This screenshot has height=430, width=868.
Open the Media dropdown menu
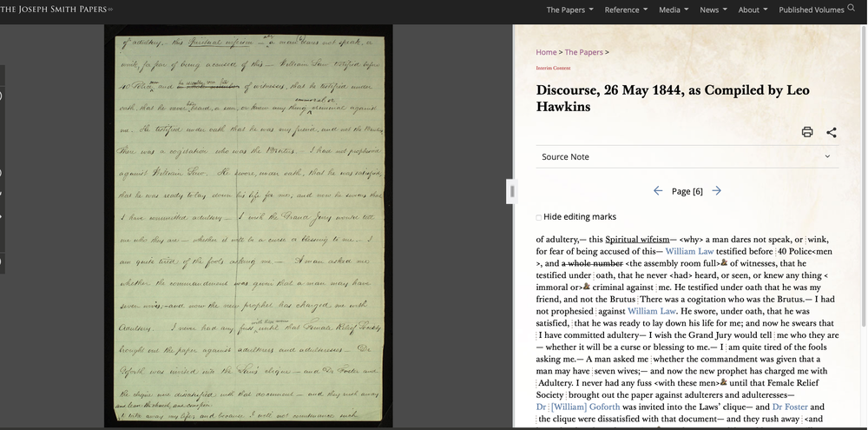pyautogui.click(x=674, y=10)
